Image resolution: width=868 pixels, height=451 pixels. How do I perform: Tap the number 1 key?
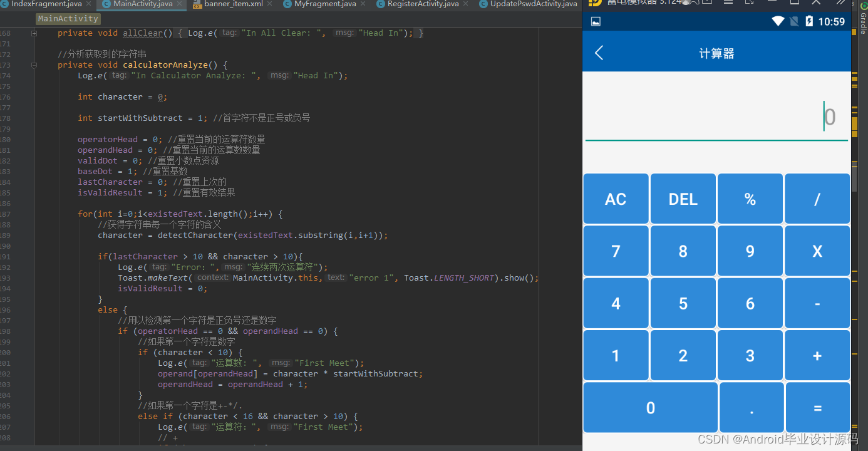pos(616,355)
